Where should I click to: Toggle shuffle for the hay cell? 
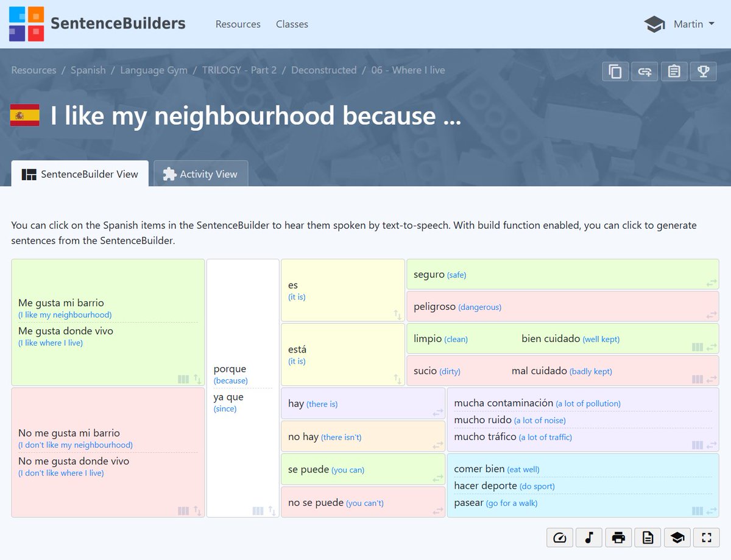(x=438, y=411)
